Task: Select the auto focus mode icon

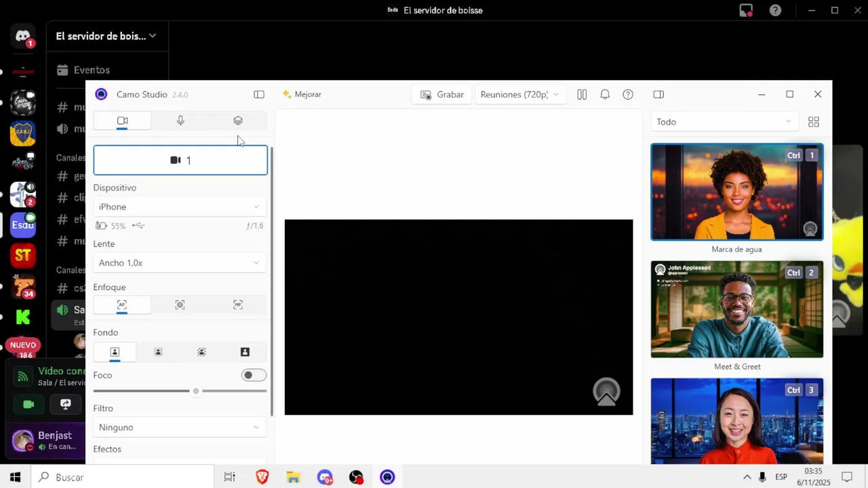Action: 122,305
